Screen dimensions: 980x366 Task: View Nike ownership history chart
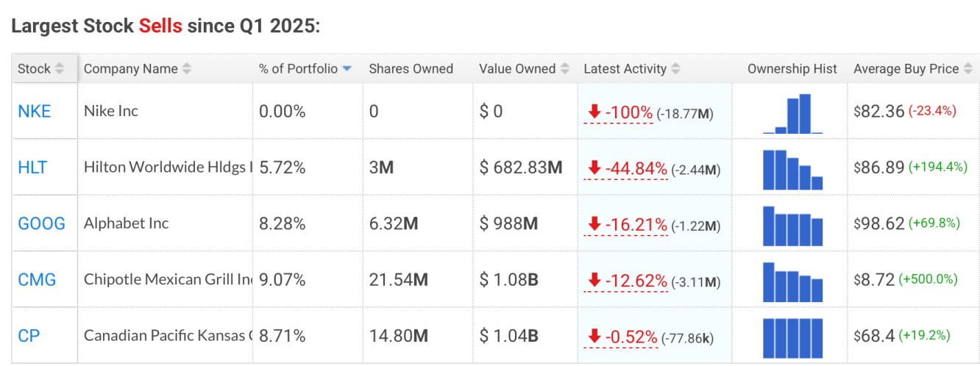[793, 113]
